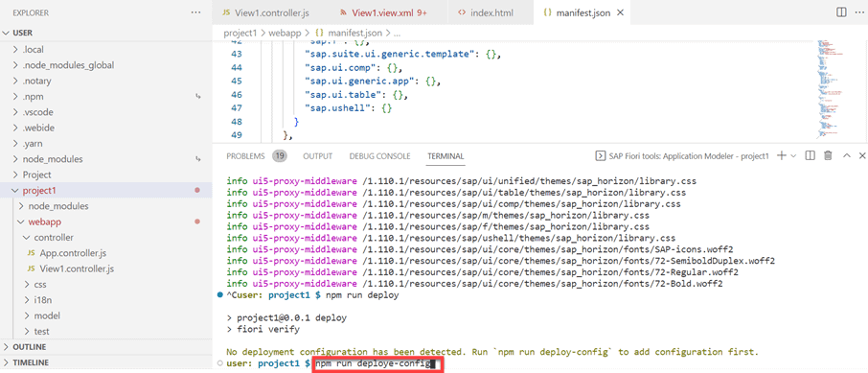Screen dimensions: 868x373
Task: Kill terminal with trash icon
Action: 828,155
